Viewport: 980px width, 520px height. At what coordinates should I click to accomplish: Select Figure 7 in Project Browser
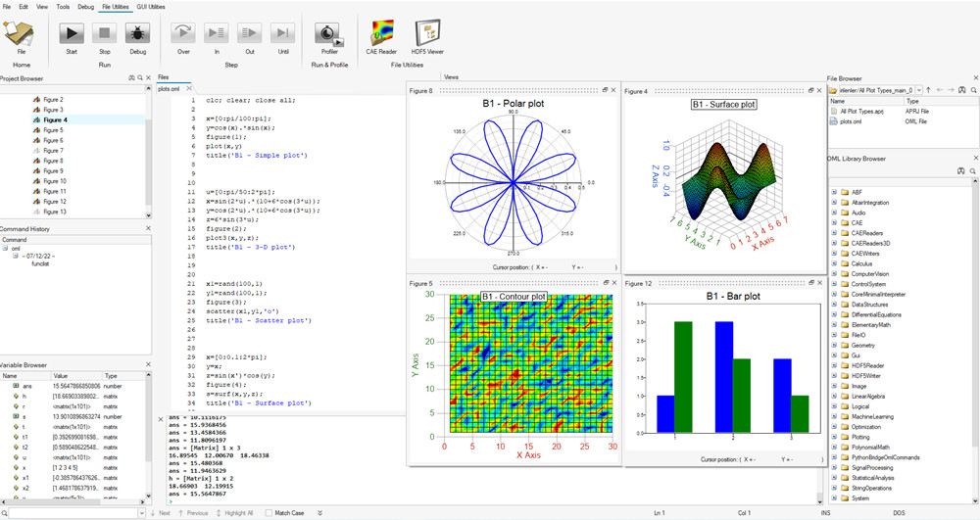point(53,151)
